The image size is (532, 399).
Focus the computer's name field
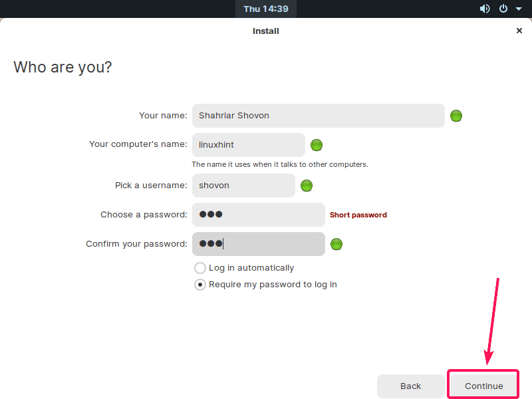[x=248, y=145]
